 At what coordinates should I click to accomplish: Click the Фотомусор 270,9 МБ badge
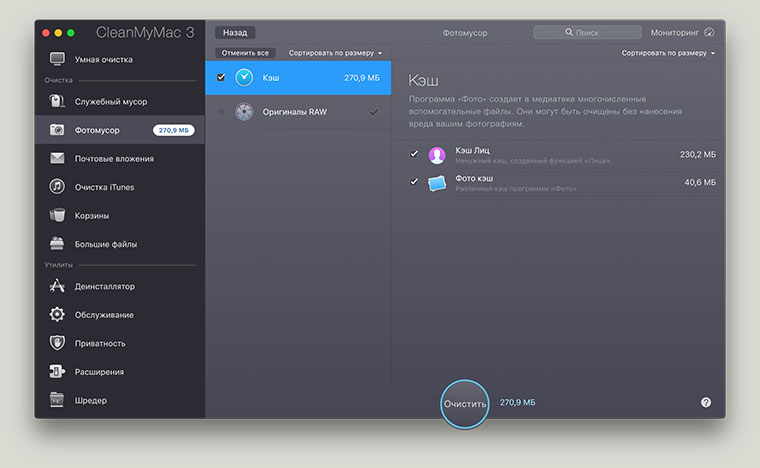tap(174, 130)
